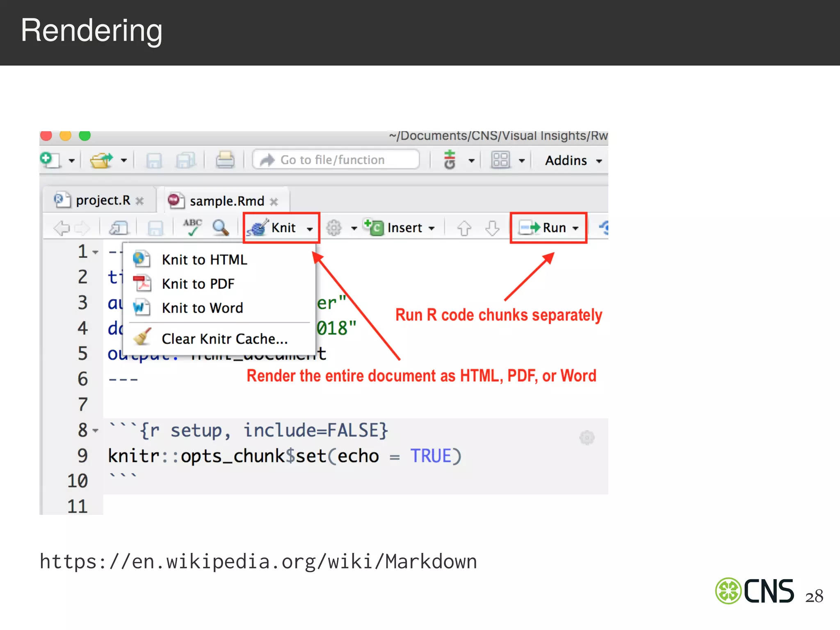Click the Run button

coord(542,227)
